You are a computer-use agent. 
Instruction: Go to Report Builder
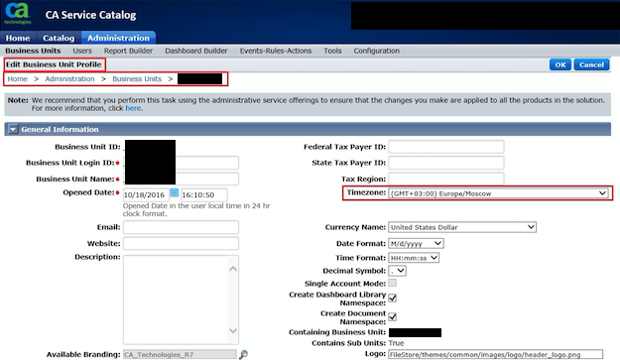[128, 51]
